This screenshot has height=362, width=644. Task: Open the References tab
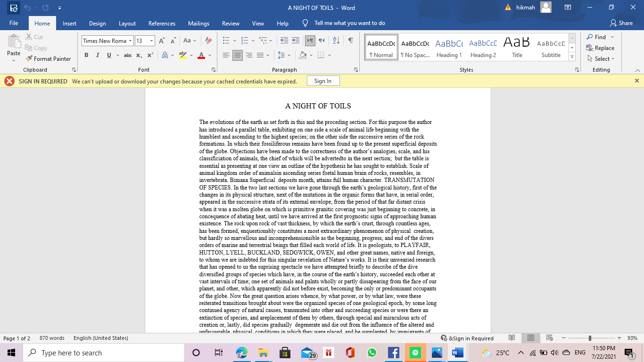pos(162,24)
